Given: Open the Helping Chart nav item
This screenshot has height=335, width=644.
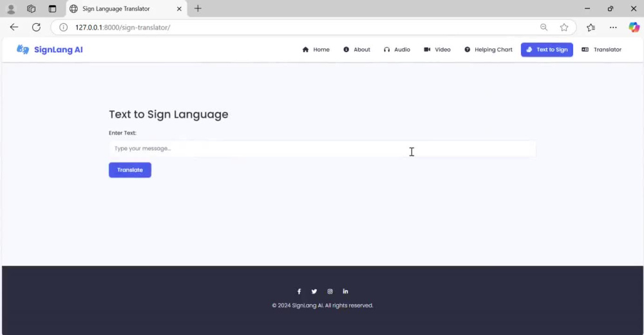Looking at the screenshot, I should 488,50.
